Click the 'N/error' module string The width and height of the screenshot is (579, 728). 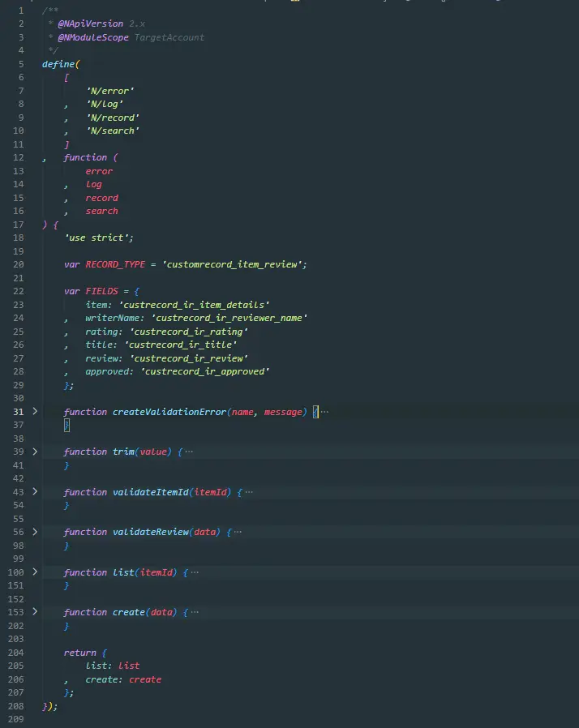[x=110, y=91]
